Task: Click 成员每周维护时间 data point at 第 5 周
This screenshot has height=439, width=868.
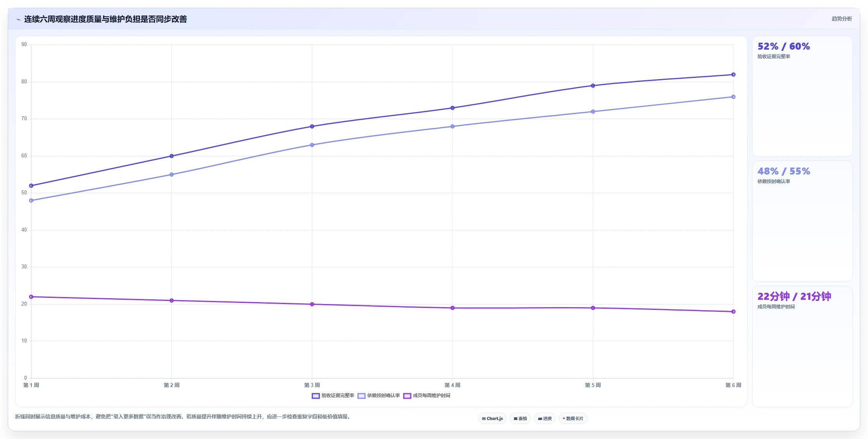Action: pyautogui.click(x=593, y=308)
